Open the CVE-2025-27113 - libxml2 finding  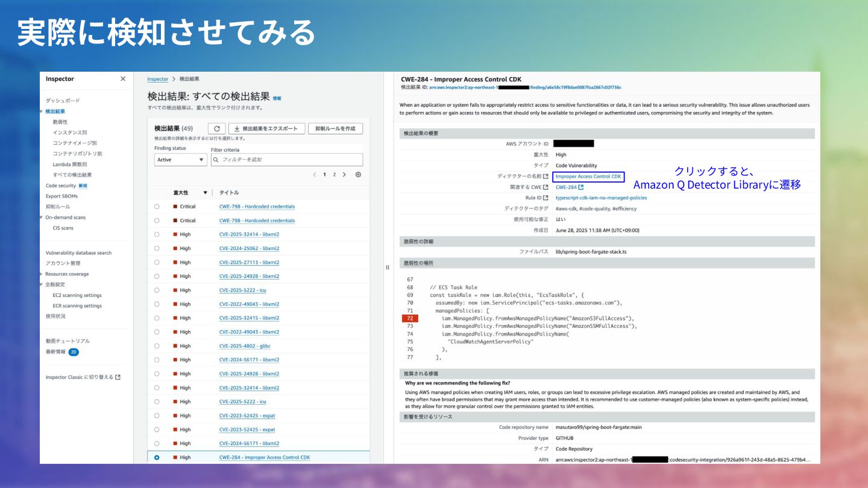[249, 262]
